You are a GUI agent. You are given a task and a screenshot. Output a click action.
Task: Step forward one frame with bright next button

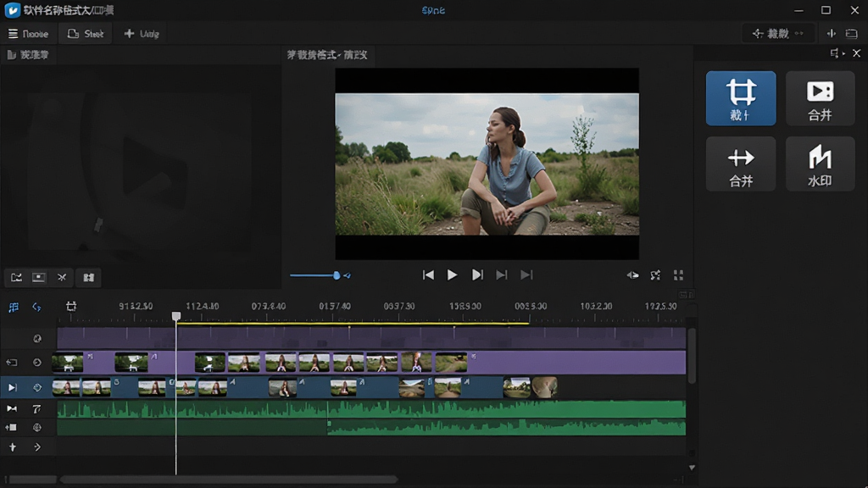pyautogui.click(x=477, y=275)
